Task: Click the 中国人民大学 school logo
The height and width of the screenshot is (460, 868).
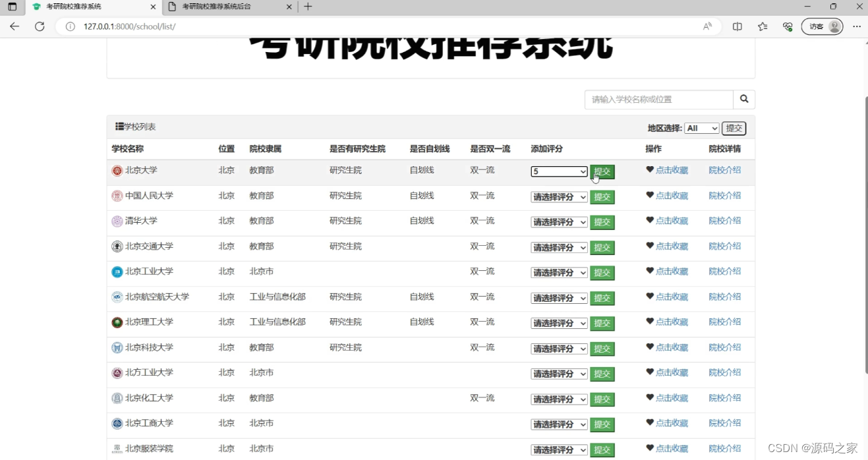Action: point(117,196)
